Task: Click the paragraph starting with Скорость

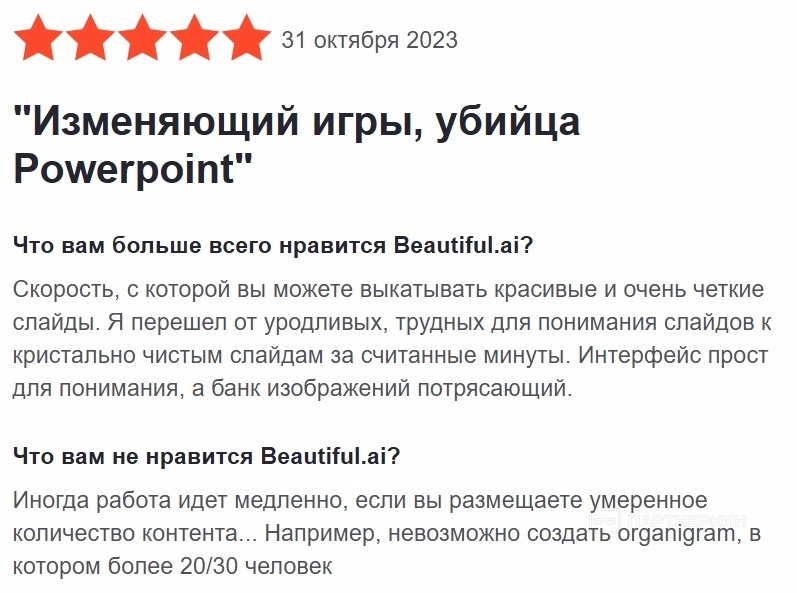Action: (x=389, y=339)
